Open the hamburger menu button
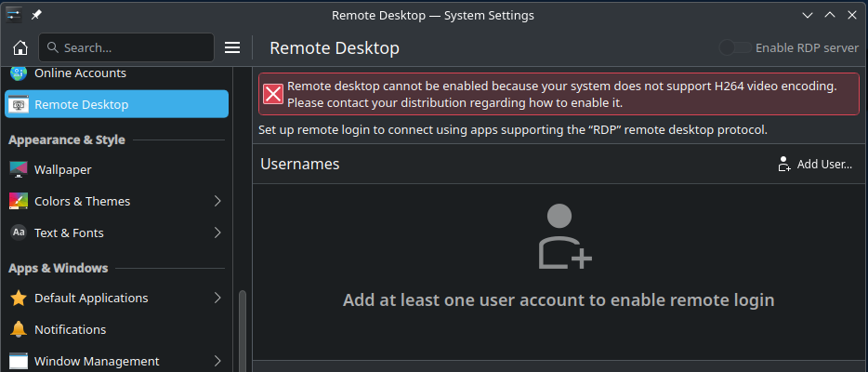Viewport: 868px width, 372px height. click(x=232, y=47)
